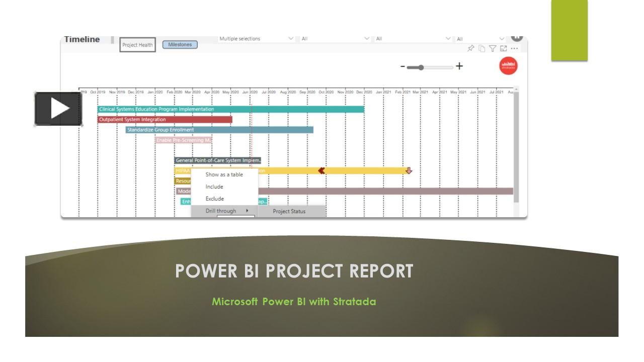Select Show as a table from the menu
The width and height of the screenshot is (644, 362).
(224, 174)
